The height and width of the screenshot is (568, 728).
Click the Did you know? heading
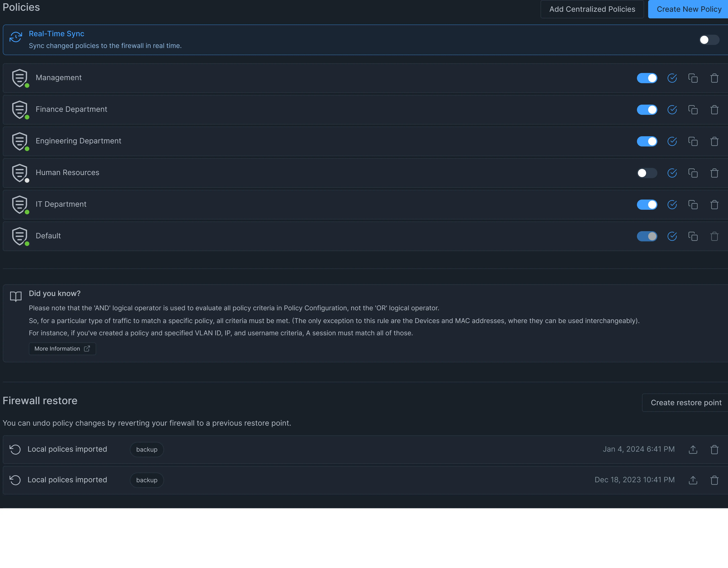tap(55, 294)
